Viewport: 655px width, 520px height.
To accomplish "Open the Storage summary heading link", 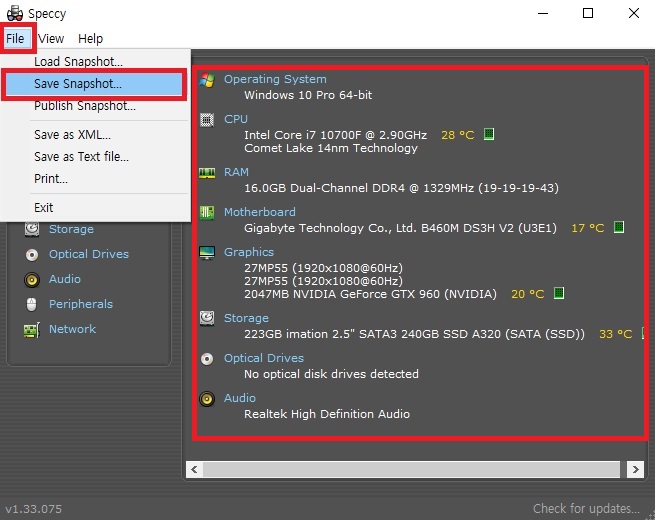I will (246, 318).
